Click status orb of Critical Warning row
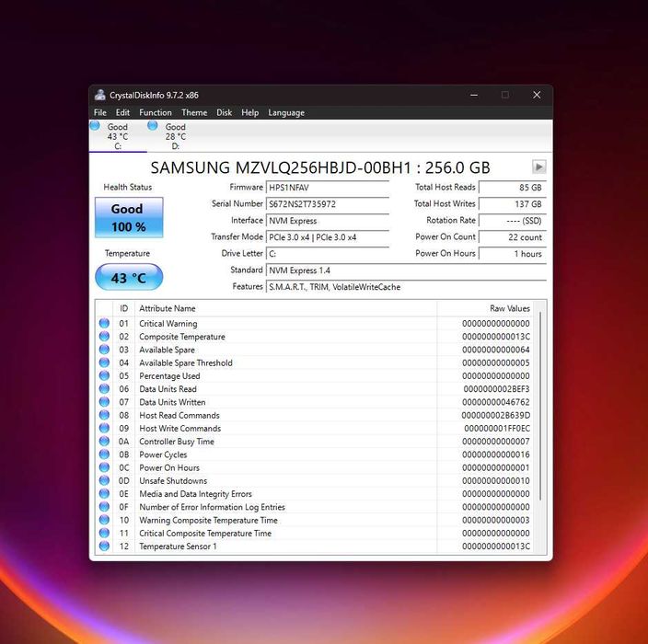Viewport: 648px width, 644px height. click(x=104, y=323)
